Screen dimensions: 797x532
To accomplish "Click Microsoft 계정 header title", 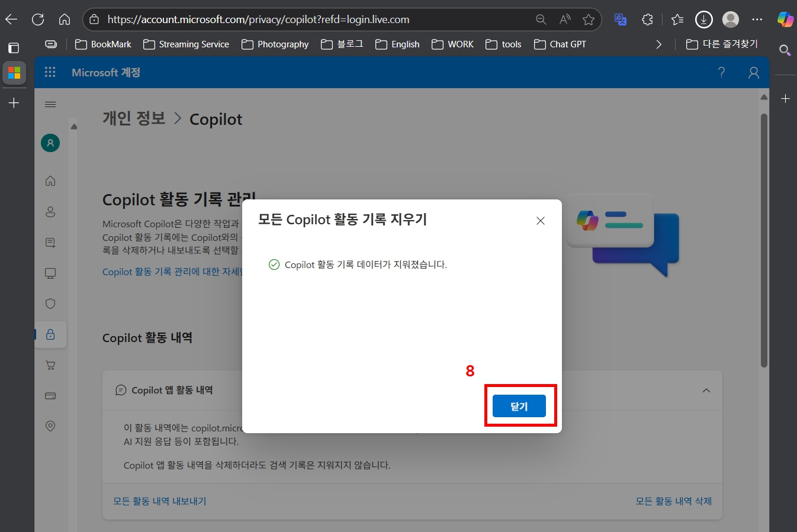I will (x=106, y=72).
